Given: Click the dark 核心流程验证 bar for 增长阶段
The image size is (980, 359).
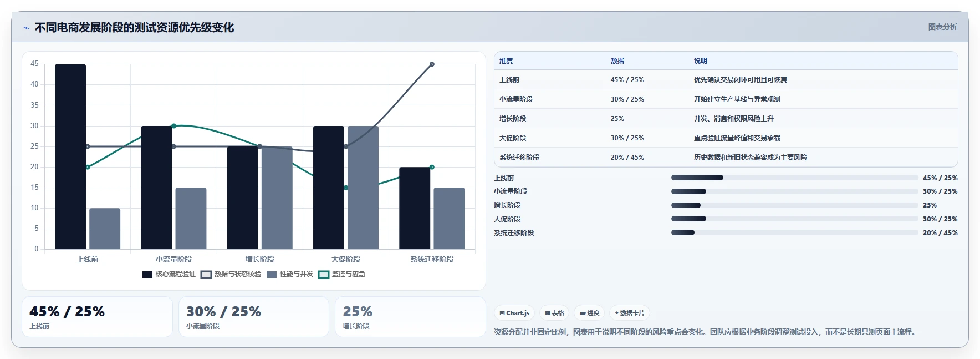Looking at the screenshot, I should pyautogui.click(x=243, y=198).
